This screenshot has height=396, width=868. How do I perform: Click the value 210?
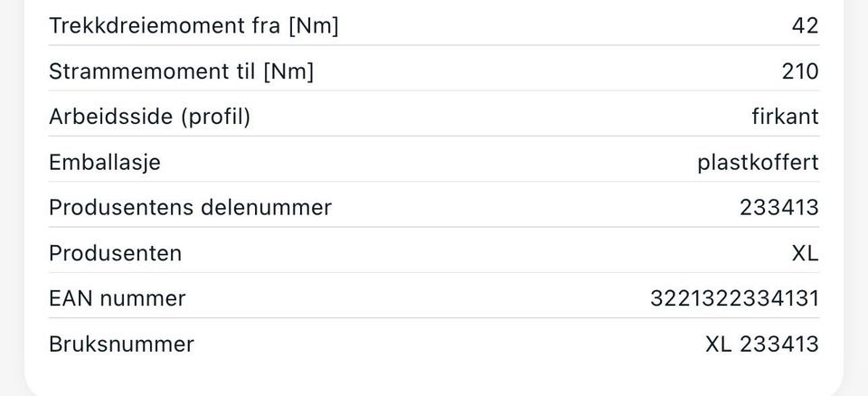(800, 71)
